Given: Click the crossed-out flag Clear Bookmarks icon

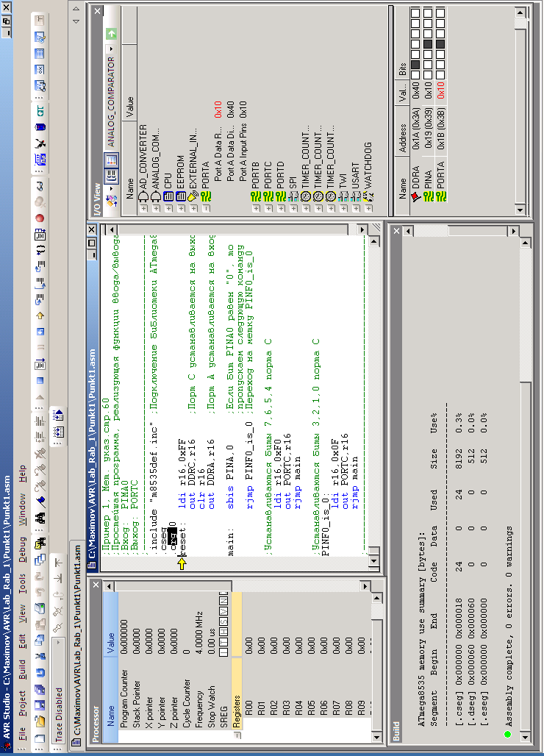Looking at the screenshot, I should point(40,453).
